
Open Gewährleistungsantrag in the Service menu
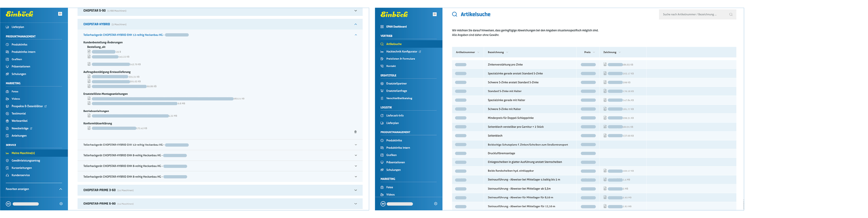26,160
